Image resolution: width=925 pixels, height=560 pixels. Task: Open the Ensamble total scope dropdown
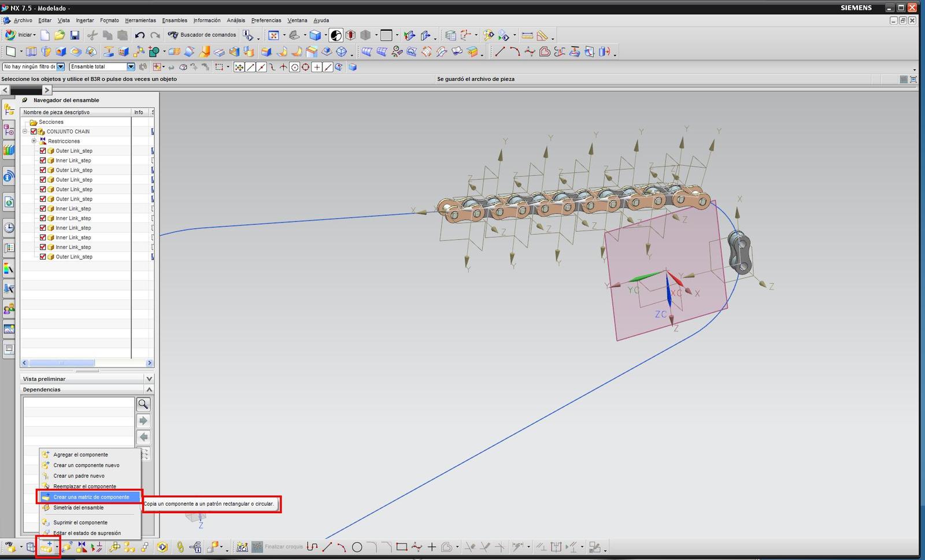(x=131, y=67)
